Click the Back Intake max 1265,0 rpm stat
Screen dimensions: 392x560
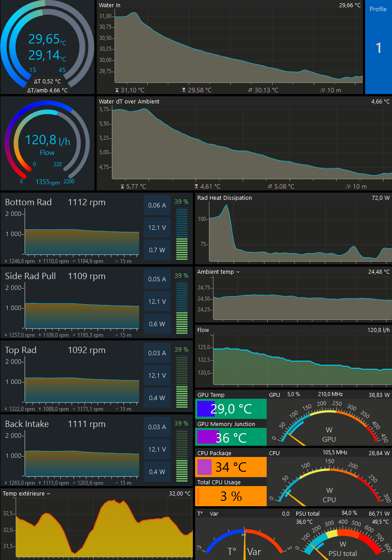pos(20,483)
